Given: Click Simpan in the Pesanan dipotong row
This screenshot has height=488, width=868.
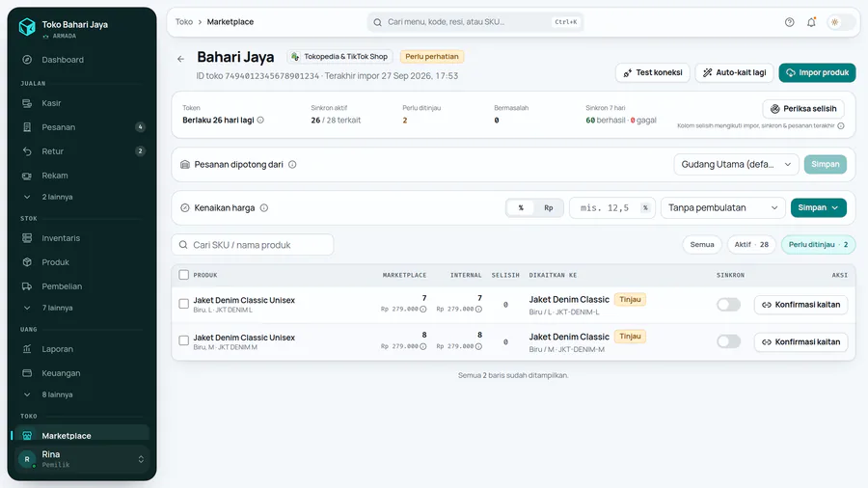Looking at the screenshot, I should point(826,164).
